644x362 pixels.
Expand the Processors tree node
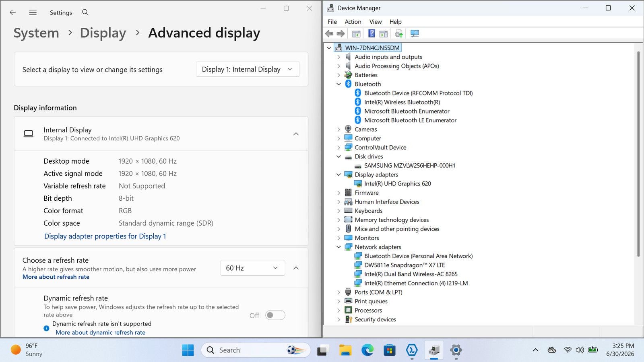(x=339, y=311)
